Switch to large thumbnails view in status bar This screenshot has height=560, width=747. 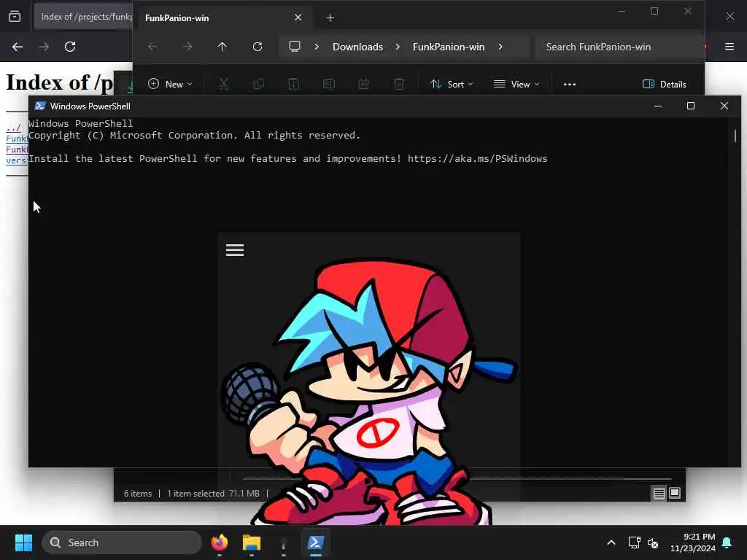(675, 494)
